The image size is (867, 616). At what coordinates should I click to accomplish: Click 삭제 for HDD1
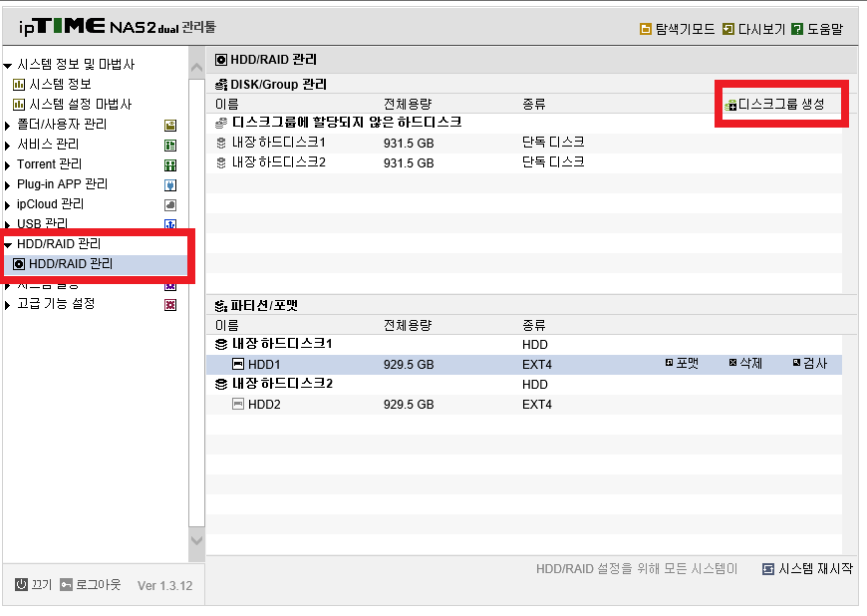click(x=745, y=363)
